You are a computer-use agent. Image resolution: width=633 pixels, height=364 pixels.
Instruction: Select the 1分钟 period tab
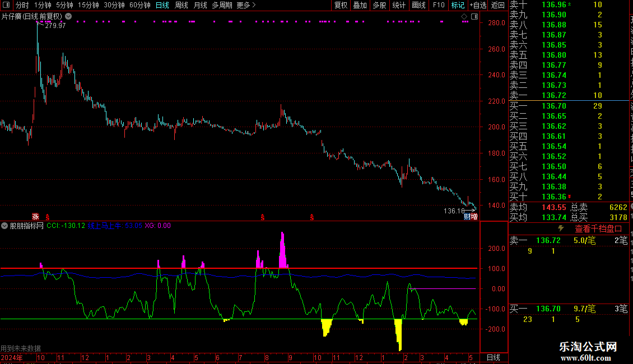(43, 5)
